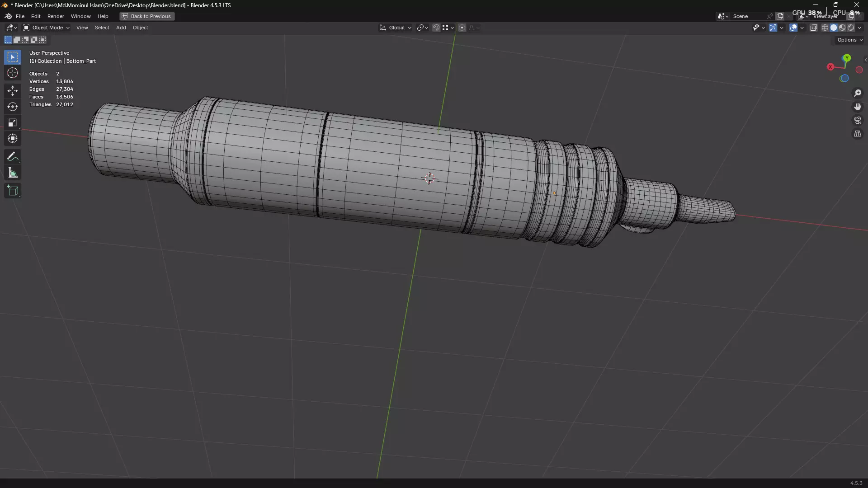
Task: Pin the Scene with pushpin icon
Action: pyautogui.click(x=770, y=16)
